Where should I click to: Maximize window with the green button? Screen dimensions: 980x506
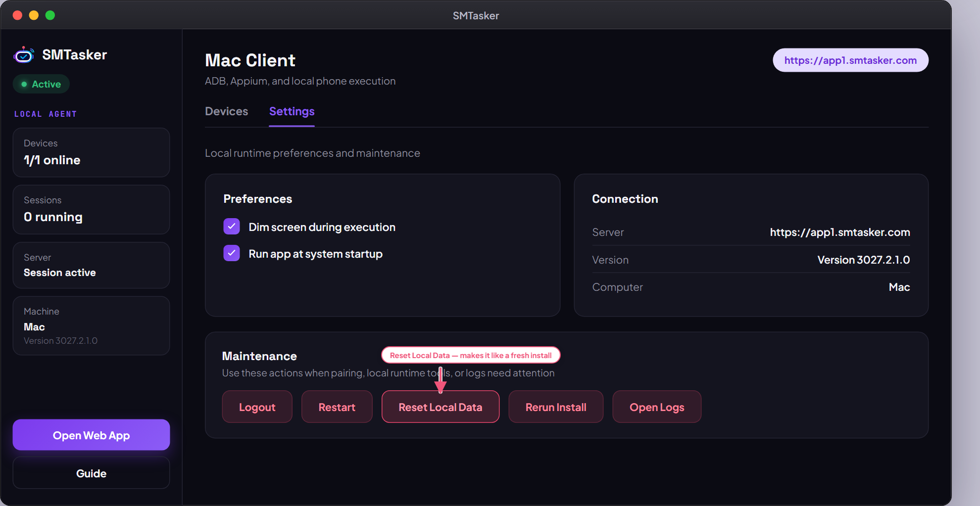50,15
